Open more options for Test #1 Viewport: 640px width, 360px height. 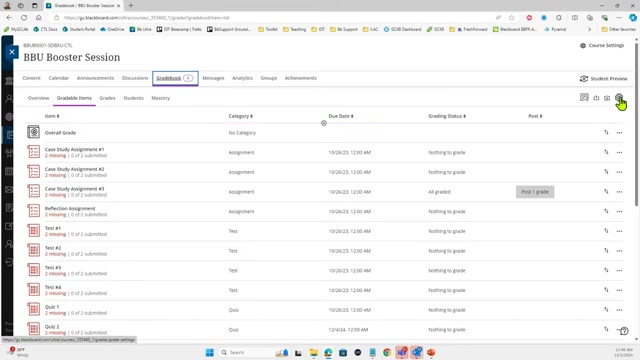click(619, 231)
